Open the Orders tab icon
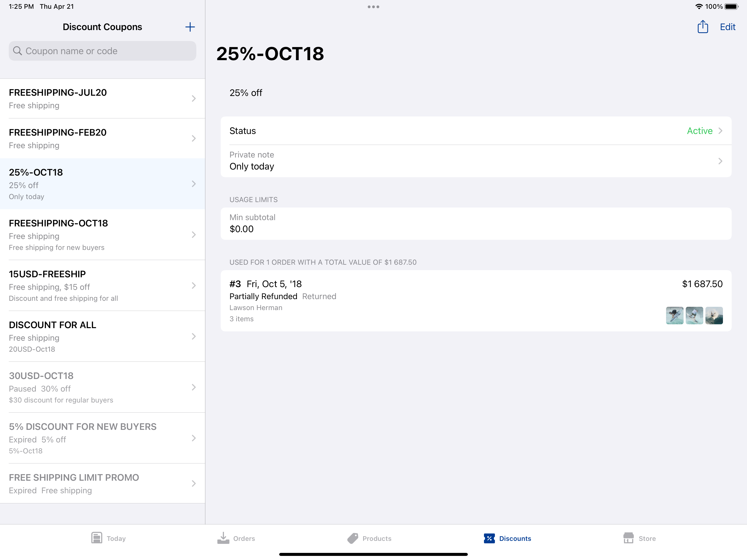The image size is (747, 560). point(223,538)
